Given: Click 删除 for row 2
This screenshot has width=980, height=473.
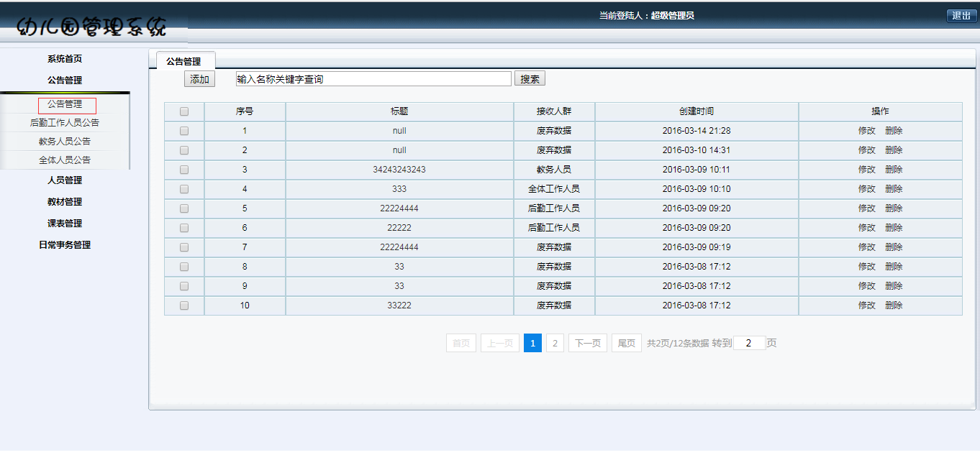Looking at the screenshot, I should 894,150.
